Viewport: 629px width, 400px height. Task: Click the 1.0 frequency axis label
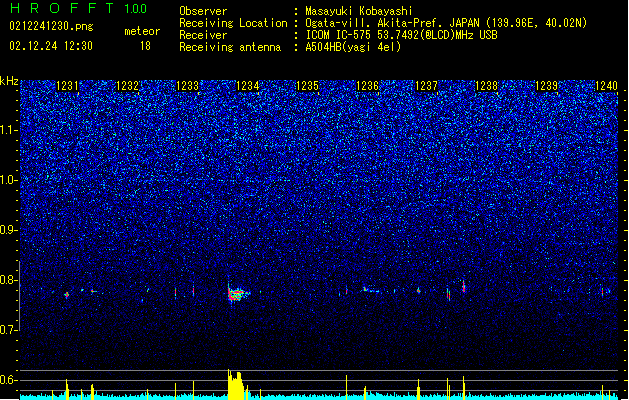(9, 180)
